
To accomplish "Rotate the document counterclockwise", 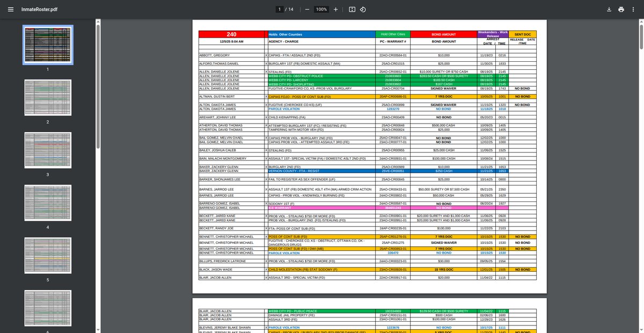I will tap(363, 10).
